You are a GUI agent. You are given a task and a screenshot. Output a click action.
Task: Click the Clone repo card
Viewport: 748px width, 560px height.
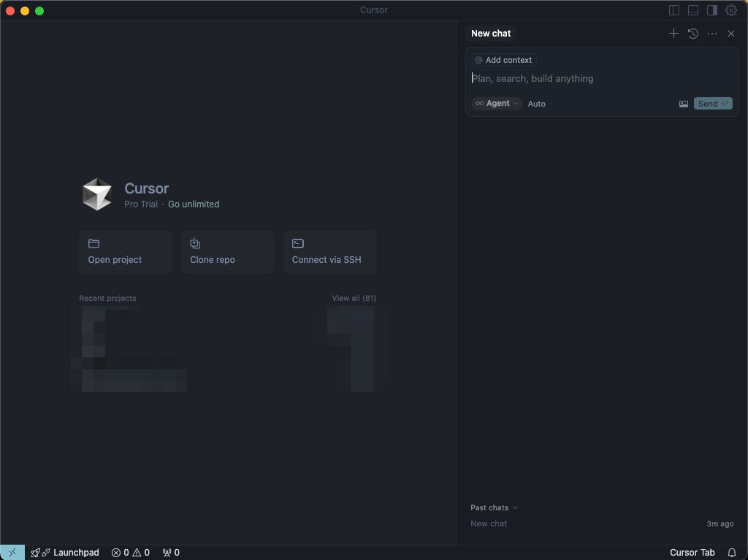(x=228, y=252)
